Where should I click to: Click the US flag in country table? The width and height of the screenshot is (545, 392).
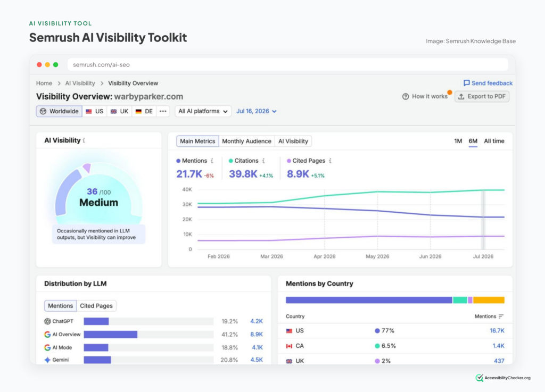[x=289, y=331]
